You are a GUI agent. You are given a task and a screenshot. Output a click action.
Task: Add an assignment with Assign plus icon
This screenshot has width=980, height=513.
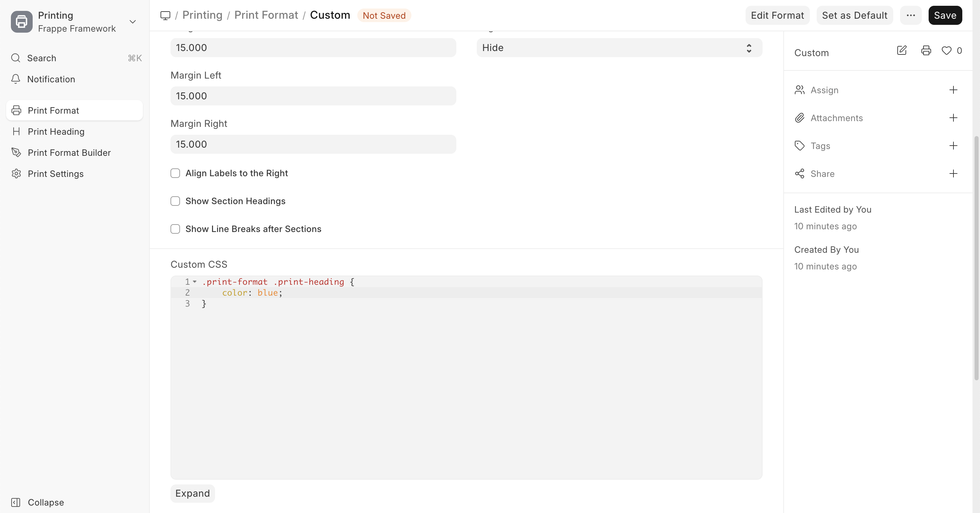[953, 90]
